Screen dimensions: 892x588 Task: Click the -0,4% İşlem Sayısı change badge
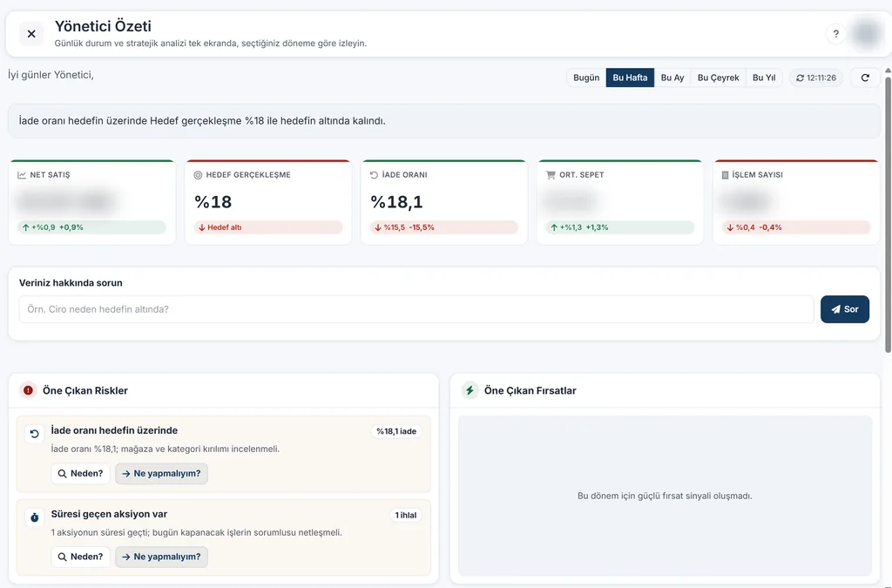coord(796,227)
